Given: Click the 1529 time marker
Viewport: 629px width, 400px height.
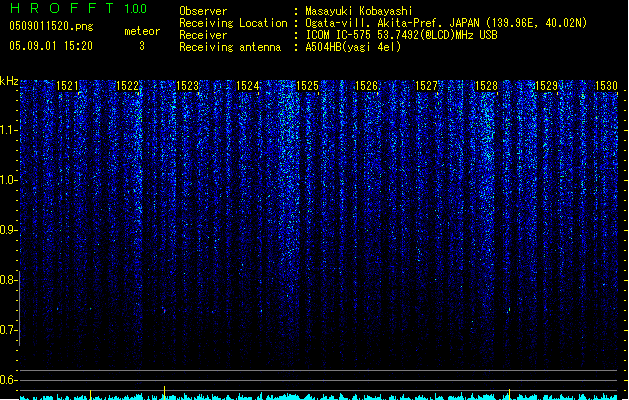Looking at the screenshot, I should click(546, 86).
